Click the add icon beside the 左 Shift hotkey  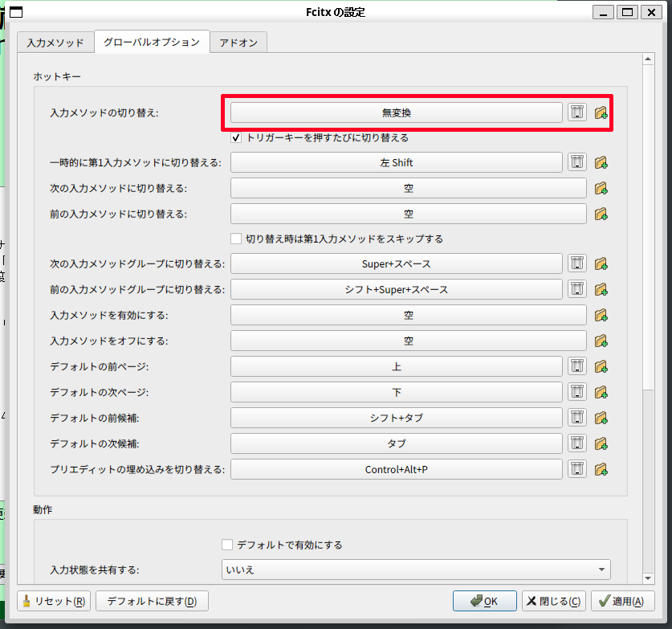coord(601,162)
